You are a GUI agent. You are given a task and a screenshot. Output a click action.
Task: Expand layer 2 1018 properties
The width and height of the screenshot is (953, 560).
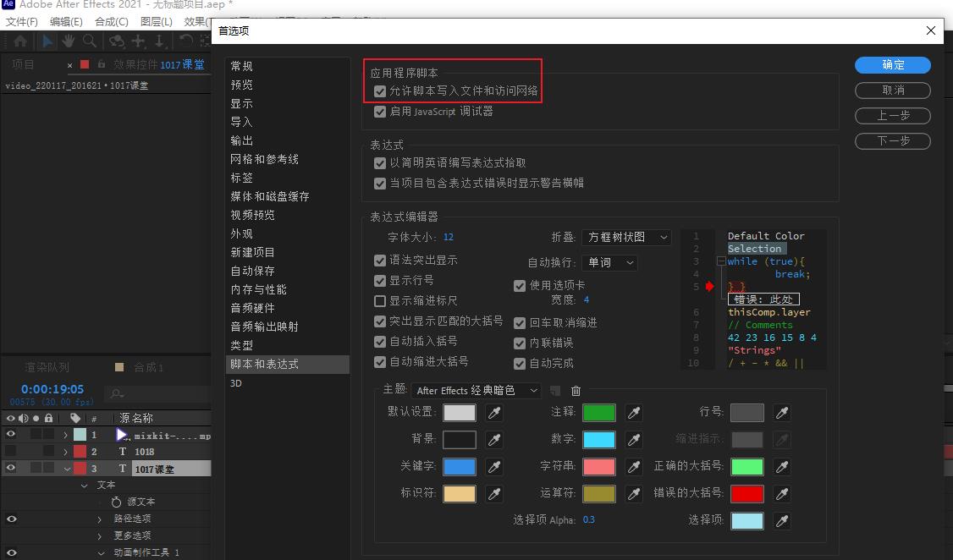coord(66,452)
